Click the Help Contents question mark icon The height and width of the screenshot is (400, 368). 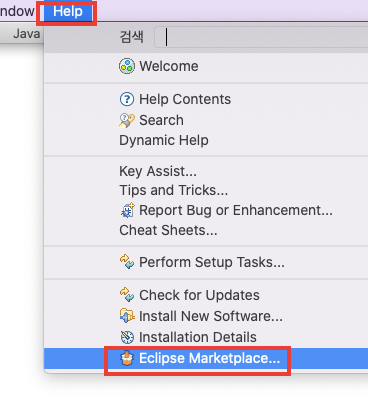click(127, 99)
